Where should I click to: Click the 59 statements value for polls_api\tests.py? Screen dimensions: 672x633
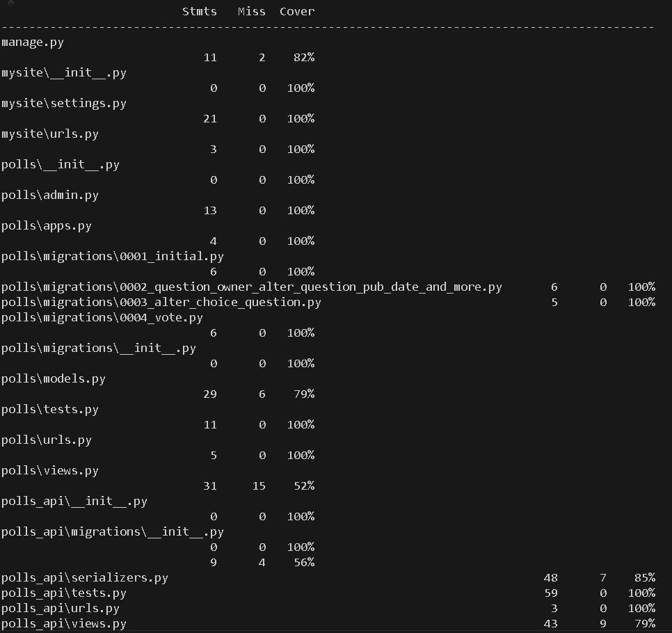pyautogui.click(x=551, y=593)
